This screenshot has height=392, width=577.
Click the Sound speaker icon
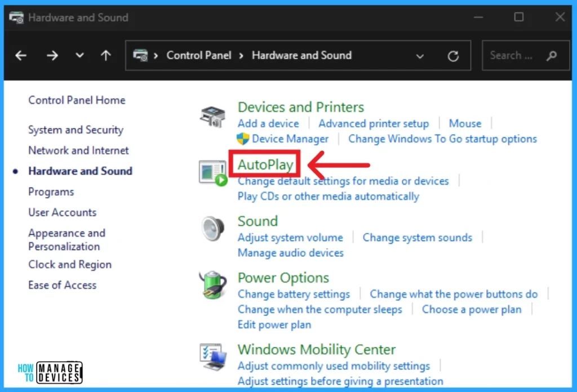213,228
